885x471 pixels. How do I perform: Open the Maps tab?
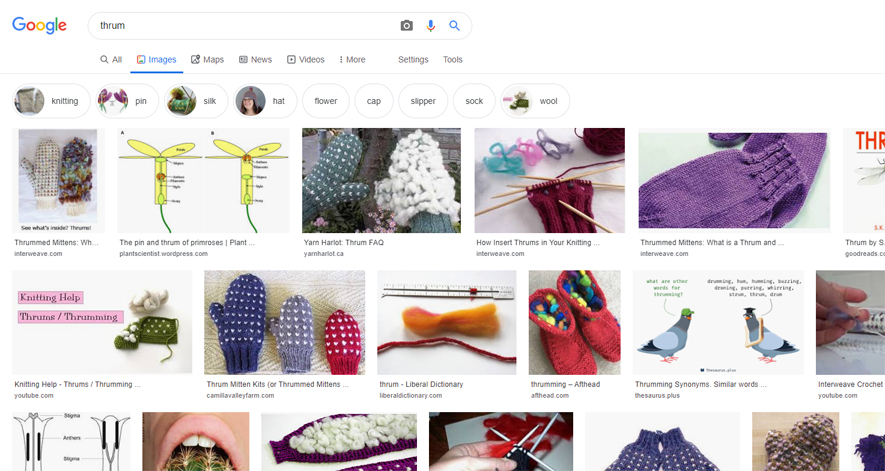207,59
